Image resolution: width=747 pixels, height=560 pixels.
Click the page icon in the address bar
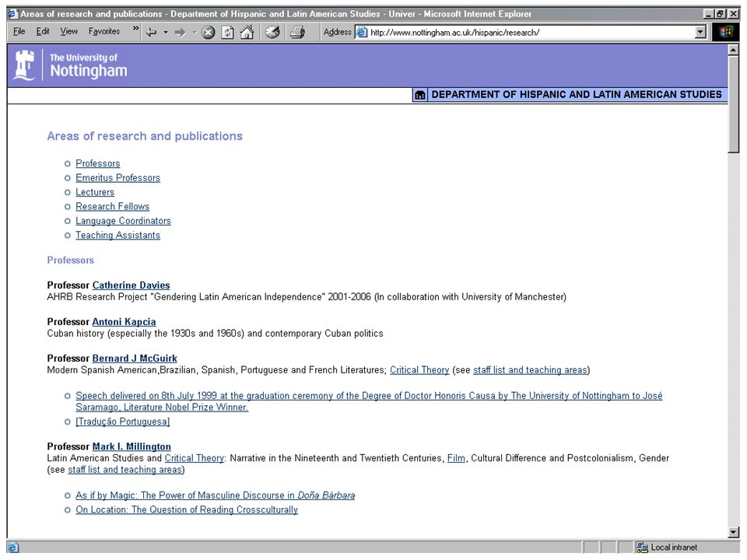pyautogui.click(x=362, y=33)
